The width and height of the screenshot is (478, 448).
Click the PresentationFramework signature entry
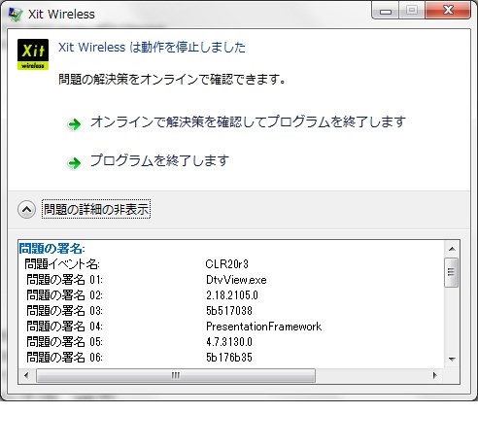[264, 327]
